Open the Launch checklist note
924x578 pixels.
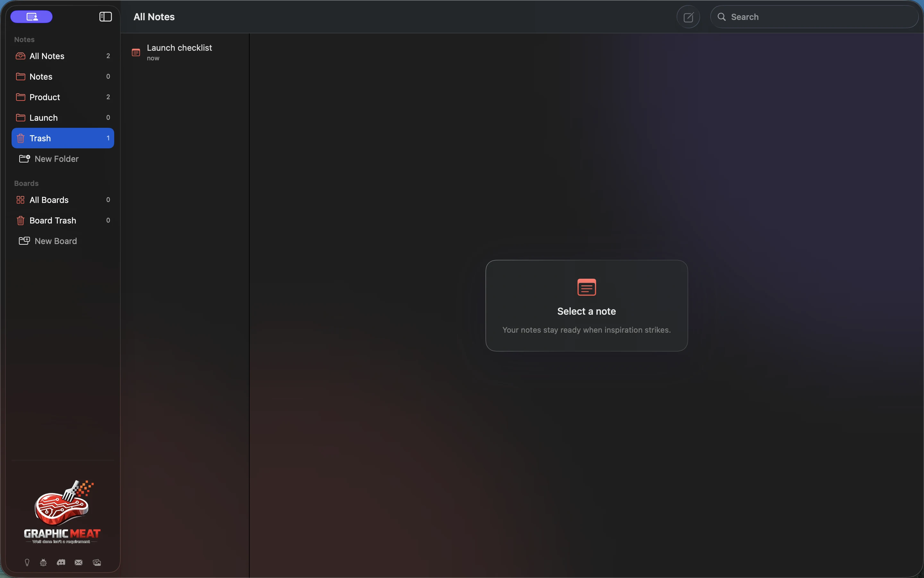[x=185, y=52]
